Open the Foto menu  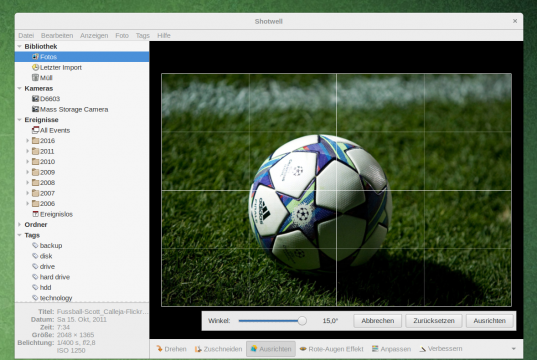point(122,36)
